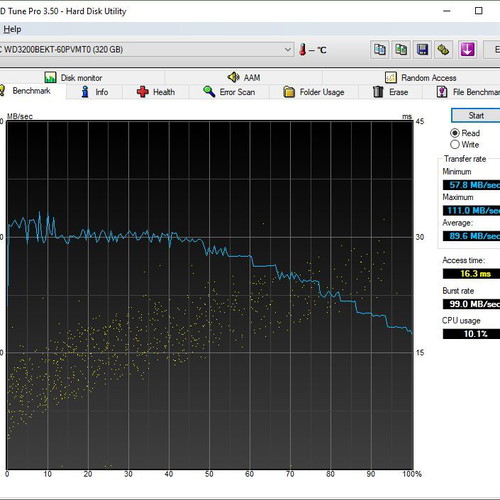This screenshot has height=500, width=500.
Task: Switch to the AAM tab
Action: click(x=244, y=78)
